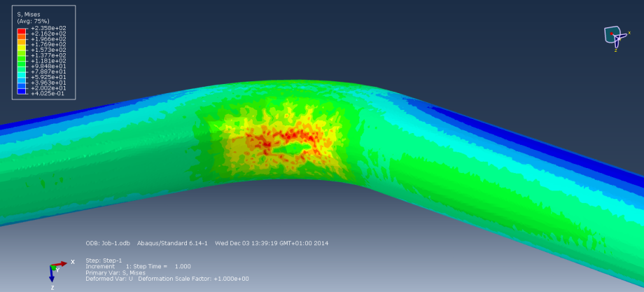
Task: Click the 3D compass view cube
Action: (x=612, y=36)
